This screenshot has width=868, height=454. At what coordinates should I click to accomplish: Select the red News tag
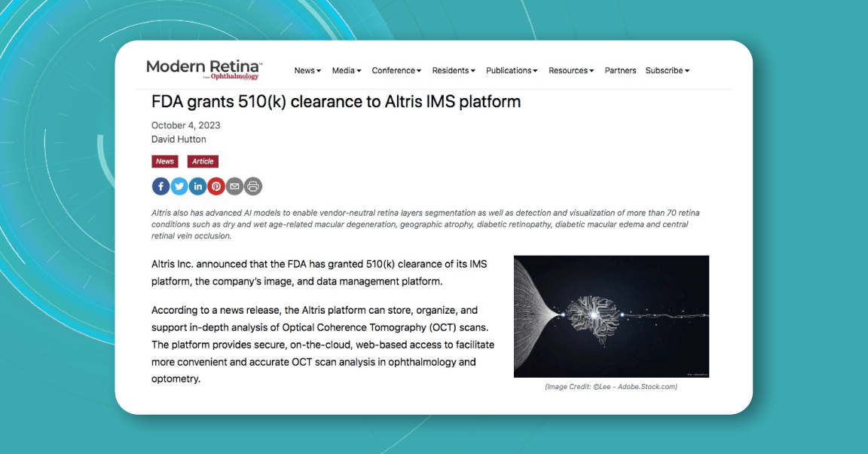(x=165, y=161)
